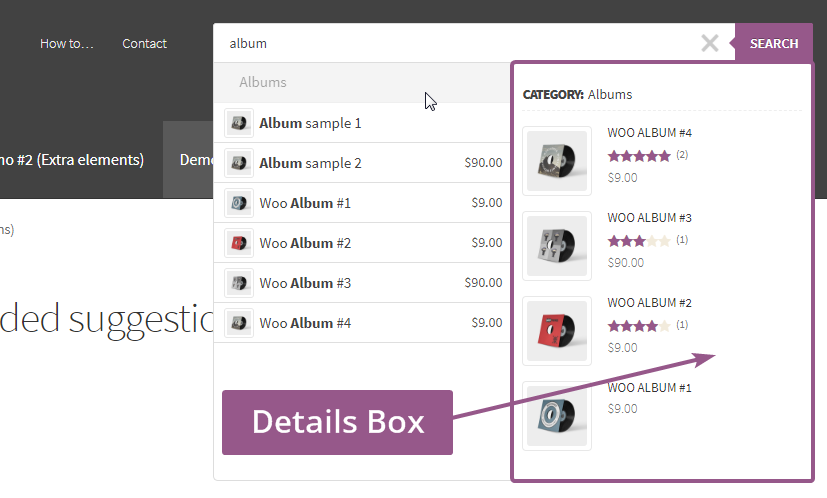The width and height of the screenshot is (827, 498).
Task: Click the four-star rating of WOO ALBUM #2
Action: click(x=638, y=326)
